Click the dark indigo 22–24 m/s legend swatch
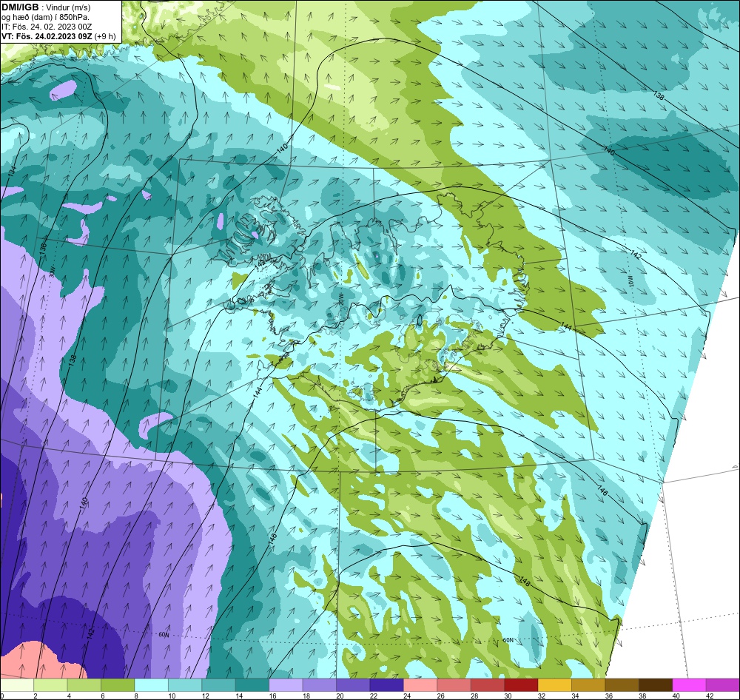 point(386,685)
